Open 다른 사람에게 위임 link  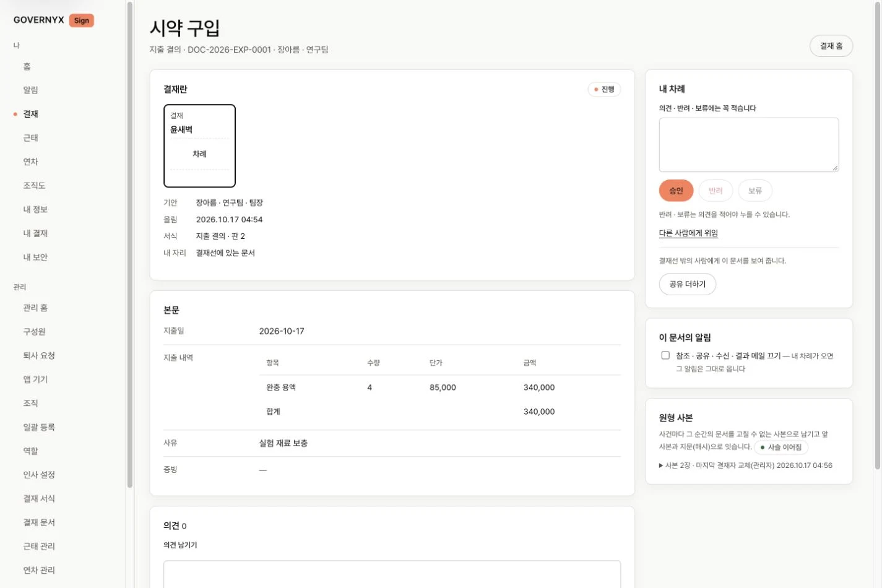click(x=688, y=233)
